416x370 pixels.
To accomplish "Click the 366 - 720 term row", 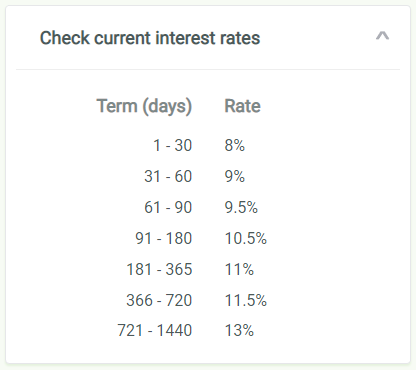I will click(159, 300).
